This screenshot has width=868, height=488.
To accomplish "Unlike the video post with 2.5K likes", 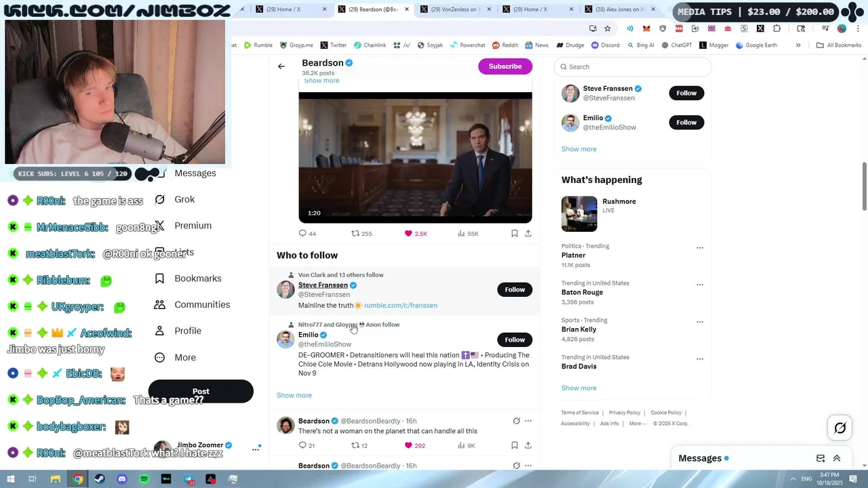I will (x=416, y=233).
